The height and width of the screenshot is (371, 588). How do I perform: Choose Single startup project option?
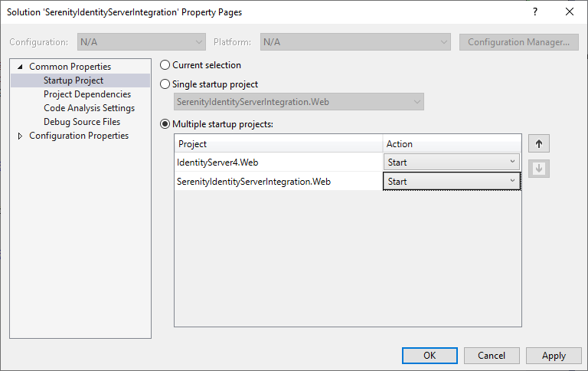(x=165, y=84)
